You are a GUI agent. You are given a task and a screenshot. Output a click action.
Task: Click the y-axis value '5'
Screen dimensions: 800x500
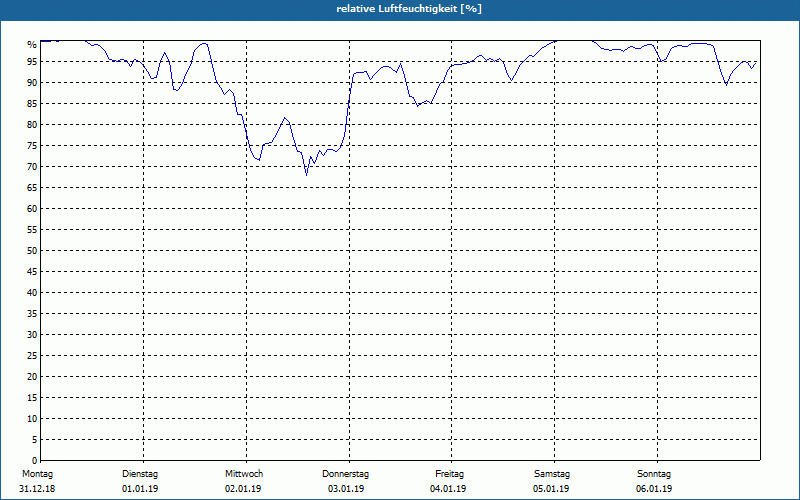pos(35,440)
